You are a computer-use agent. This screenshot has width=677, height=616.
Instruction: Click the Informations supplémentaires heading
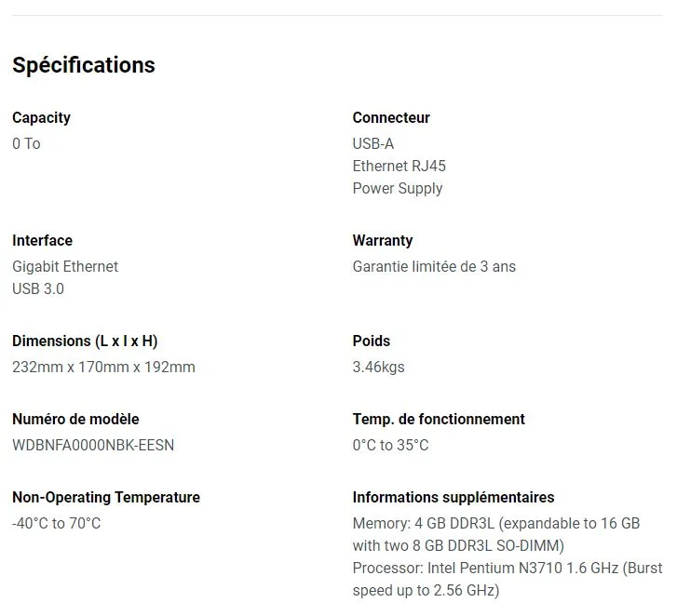454,498
